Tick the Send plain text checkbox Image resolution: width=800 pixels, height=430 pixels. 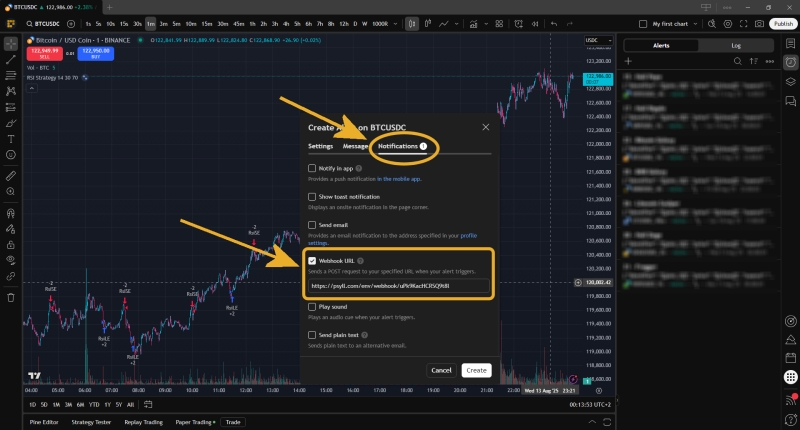[312, 335]
